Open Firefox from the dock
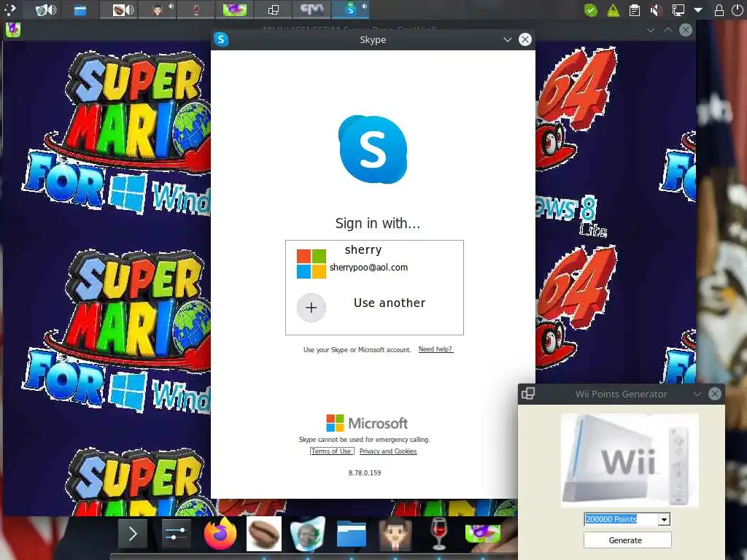This screenshot has width=747, height=560. pos(220,534)
